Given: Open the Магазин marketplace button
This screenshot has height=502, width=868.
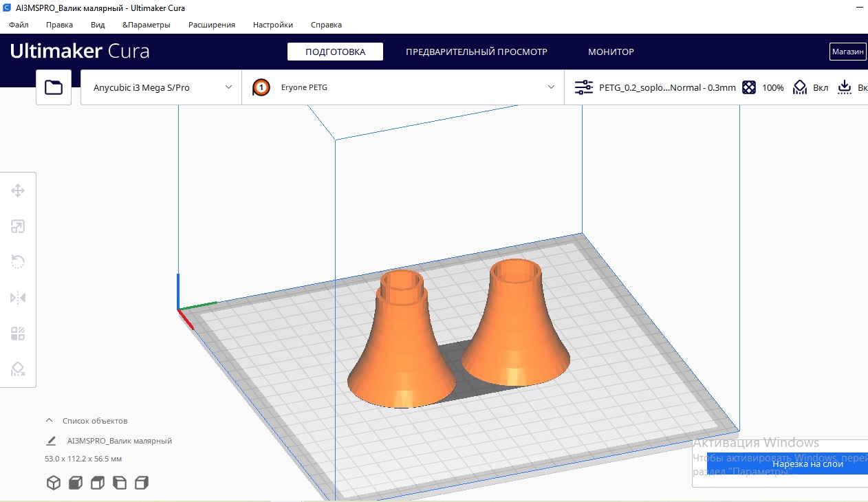Looking at the screenshot, I should pyautogui.click(x=847, y=52).
